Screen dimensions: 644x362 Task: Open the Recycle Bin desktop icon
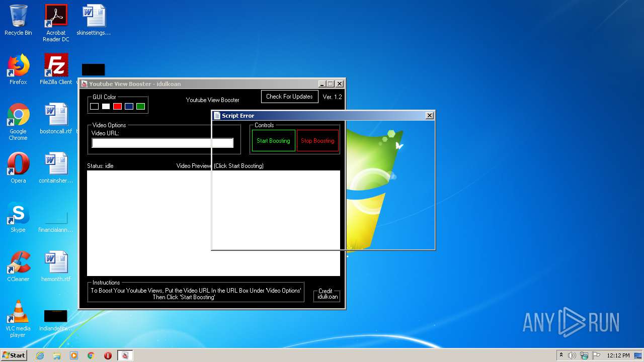coord(18,20)
